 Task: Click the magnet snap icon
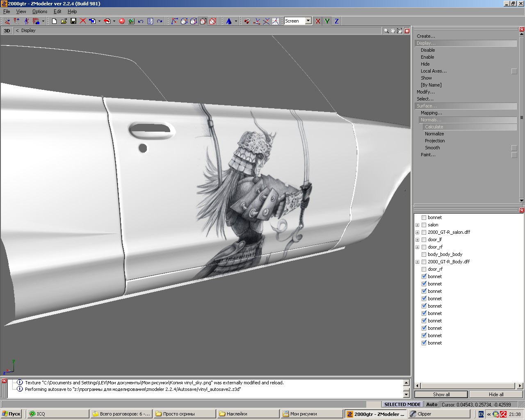(x=247, y=21)
